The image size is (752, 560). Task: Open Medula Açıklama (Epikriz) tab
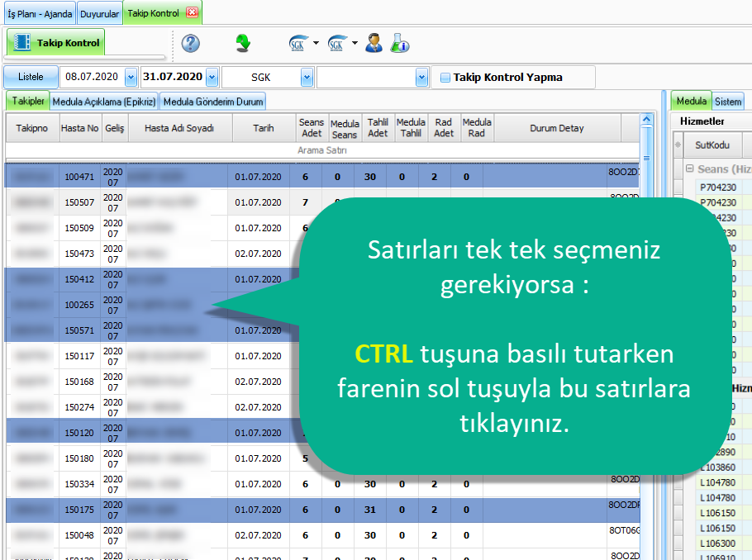(103, 102)
